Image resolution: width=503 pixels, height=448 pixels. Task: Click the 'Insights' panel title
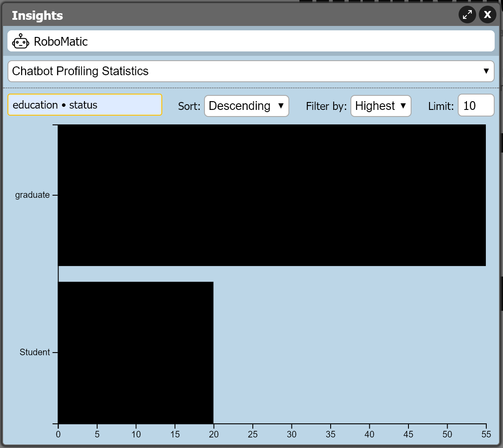point(37,15)
